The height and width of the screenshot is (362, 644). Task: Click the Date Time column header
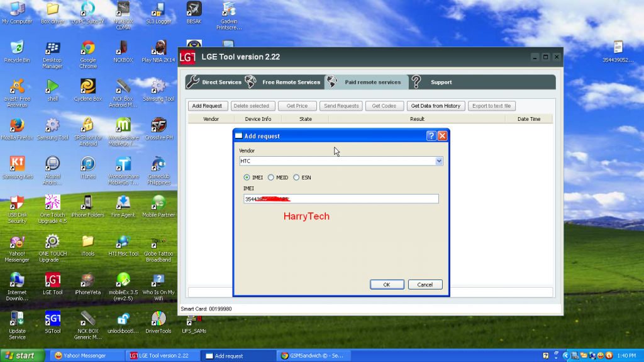click(529, 119)
